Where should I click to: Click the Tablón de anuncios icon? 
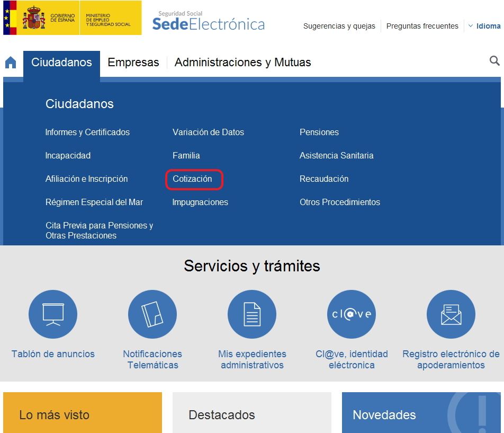click(52, 314)
